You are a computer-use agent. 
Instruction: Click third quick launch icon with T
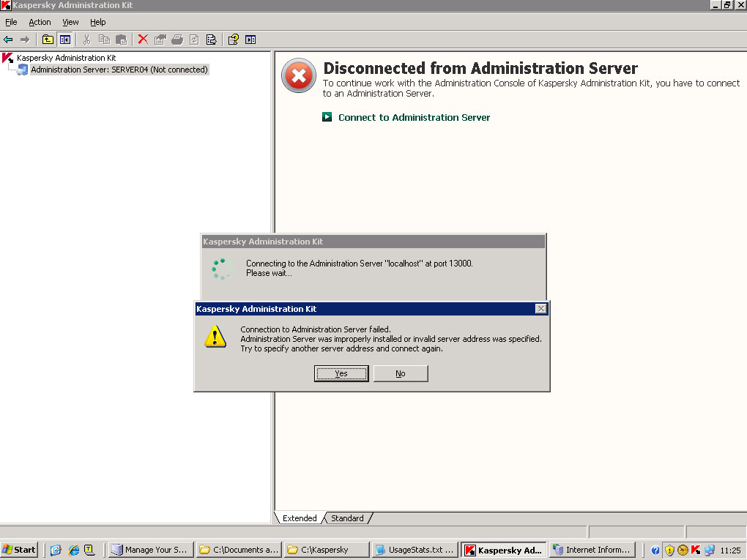point(89,550)
